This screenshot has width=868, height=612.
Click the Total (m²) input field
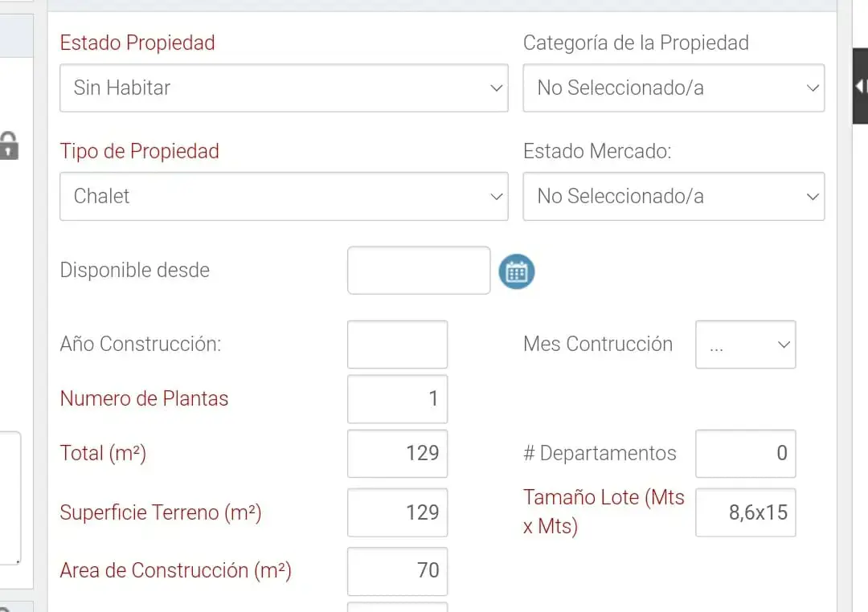pos(397,454)
